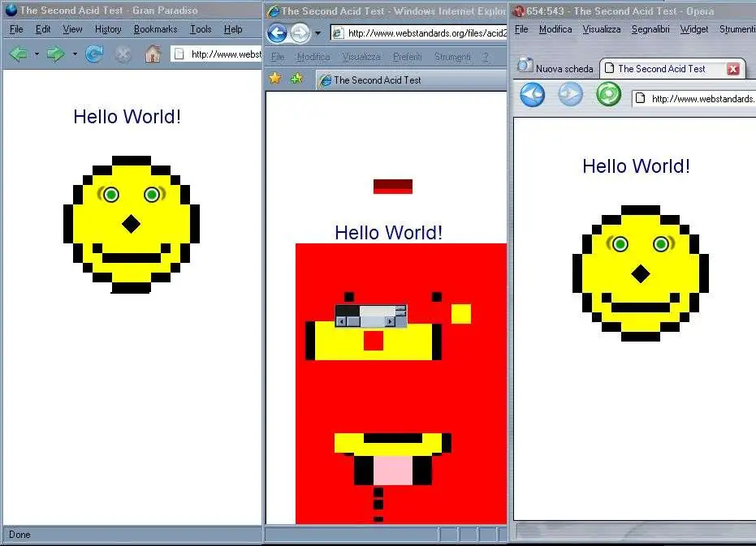The width and height of the screenshot is (756, 546).
Task: Open Internet Explorer File menu
Action: click(278, 57)
